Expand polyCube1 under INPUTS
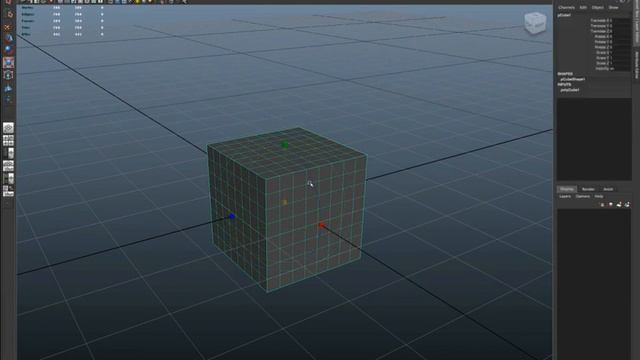Screen dimensions: 640x360 (x=570, y=90)
